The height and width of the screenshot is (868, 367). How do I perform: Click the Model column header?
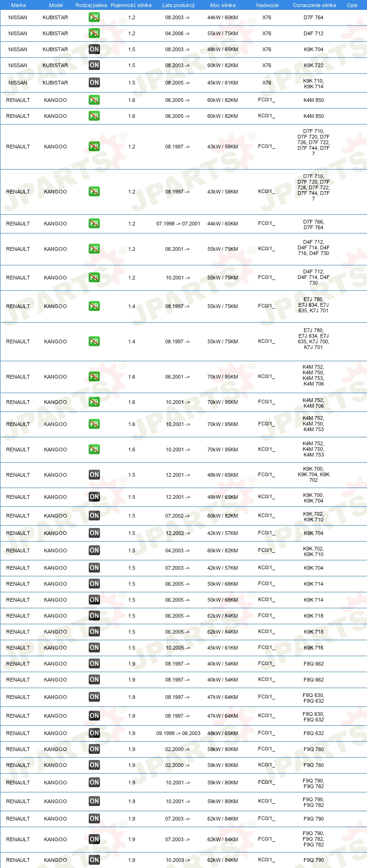click(56, 5)
